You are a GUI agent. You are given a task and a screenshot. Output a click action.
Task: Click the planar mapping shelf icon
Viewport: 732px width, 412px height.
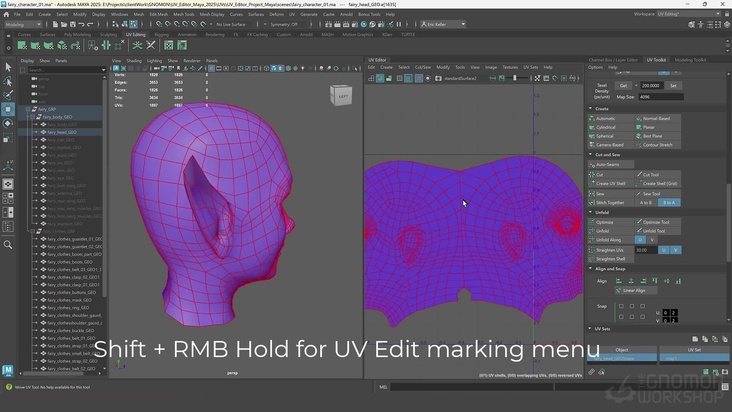(22, 45)
